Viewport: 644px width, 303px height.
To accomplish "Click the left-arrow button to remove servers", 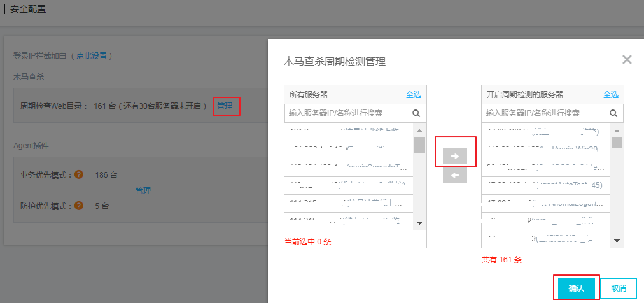I will click(455, 176).
